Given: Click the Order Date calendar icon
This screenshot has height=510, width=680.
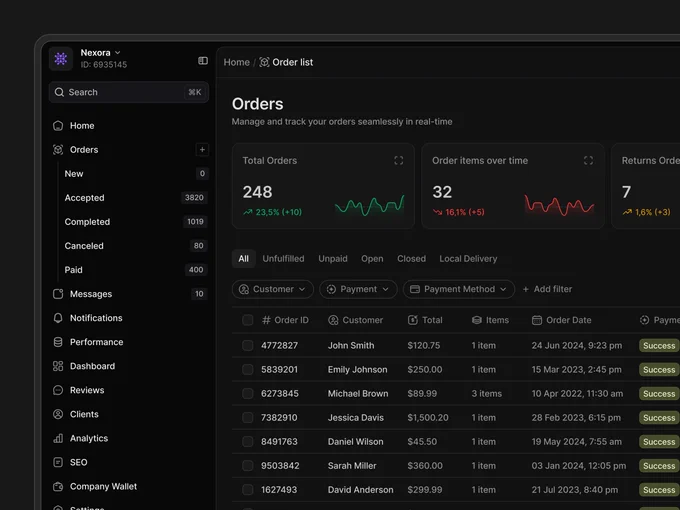Looking at the screenshot, I should 537,320.
